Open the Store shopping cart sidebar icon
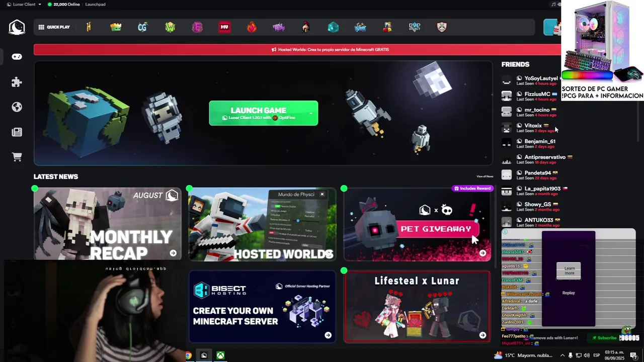 point(17,157)
